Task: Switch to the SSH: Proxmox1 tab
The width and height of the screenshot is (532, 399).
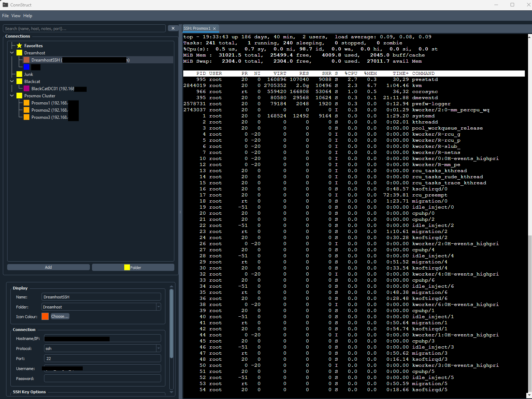Action: click(x=197, y=29)
